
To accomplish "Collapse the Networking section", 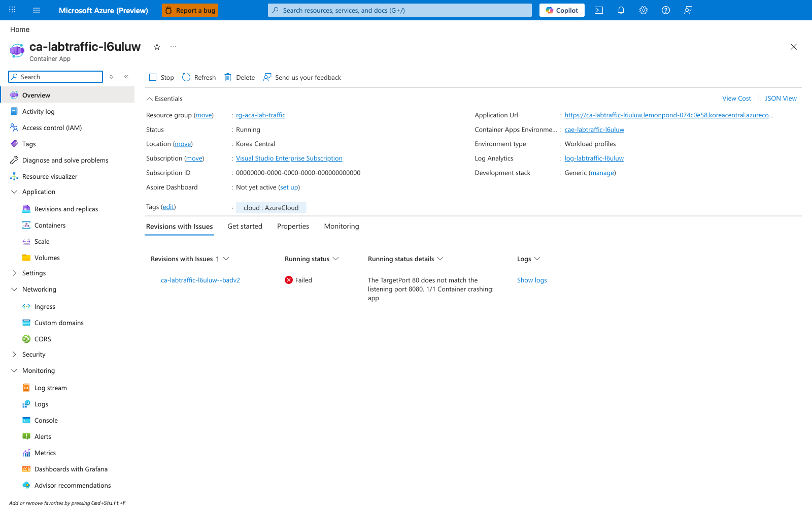I will pos(14,289).
